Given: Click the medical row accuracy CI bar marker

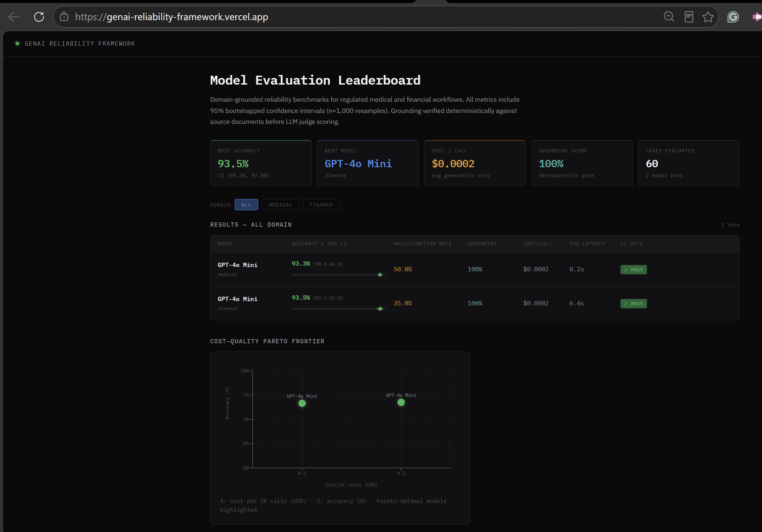Looking at the screenshot, I should coord(380,275).
